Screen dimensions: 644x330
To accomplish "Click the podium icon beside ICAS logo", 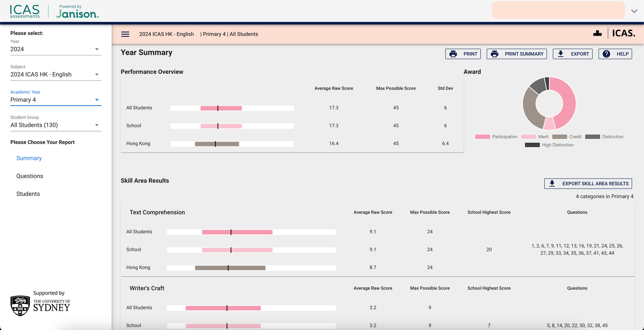I will (x=597, y=33).
